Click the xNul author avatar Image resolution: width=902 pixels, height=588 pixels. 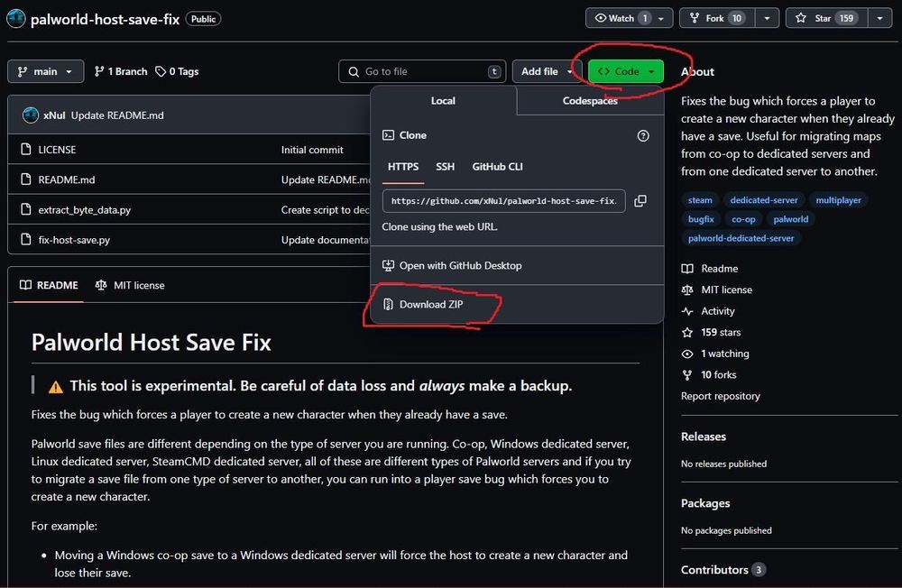coord(29,115)
